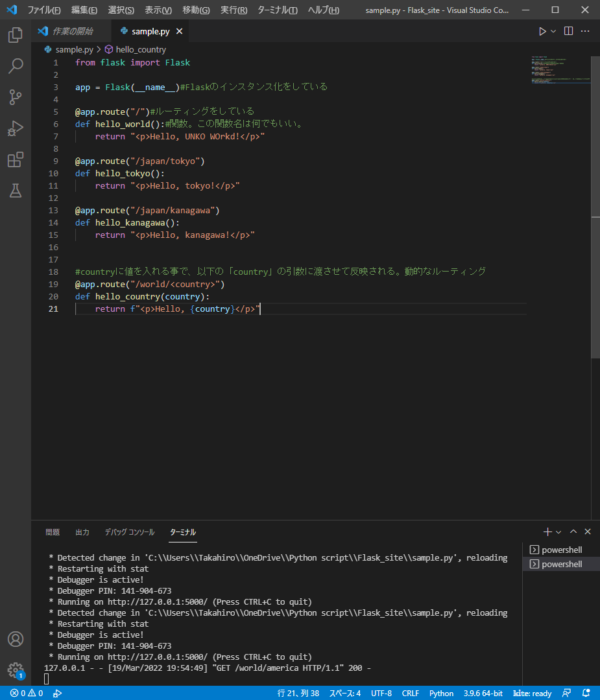Click the Python language mode in status bar
This screenshot has width=600, height=700.
[x=441, y=693]
